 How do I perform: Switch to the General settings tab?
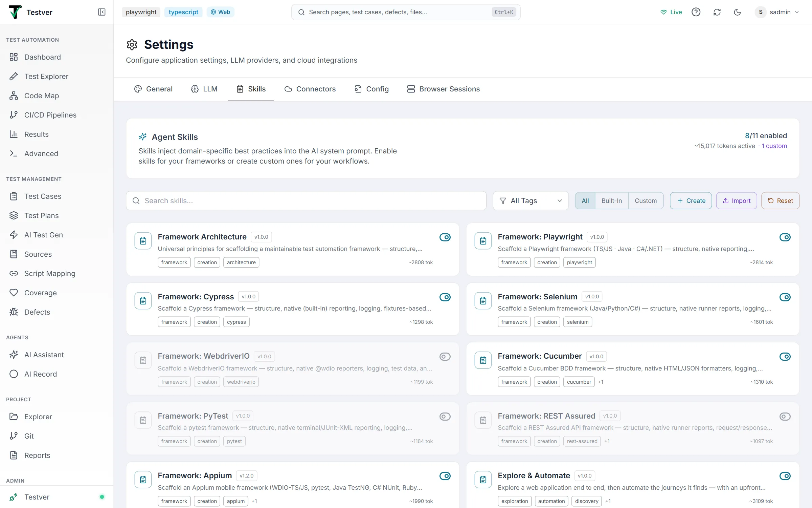(x=153, y=89)
